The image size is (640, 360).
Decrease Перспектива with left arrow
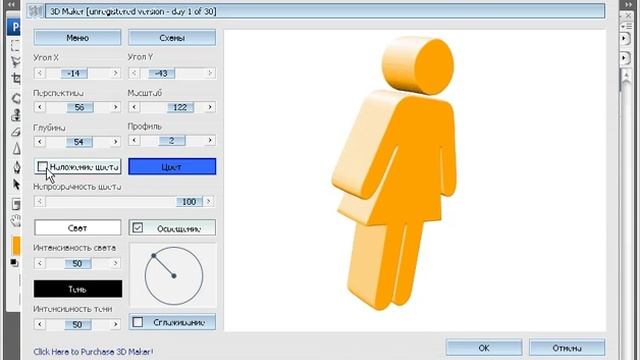point(40,107)
